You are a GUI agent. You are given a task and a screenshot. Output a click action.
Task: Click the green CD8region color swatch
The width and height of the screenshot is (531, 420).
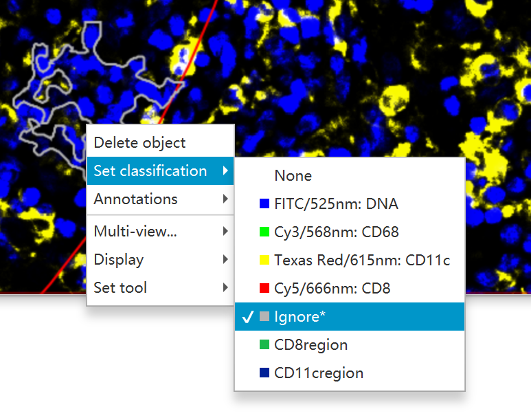(x=264, y=345)
